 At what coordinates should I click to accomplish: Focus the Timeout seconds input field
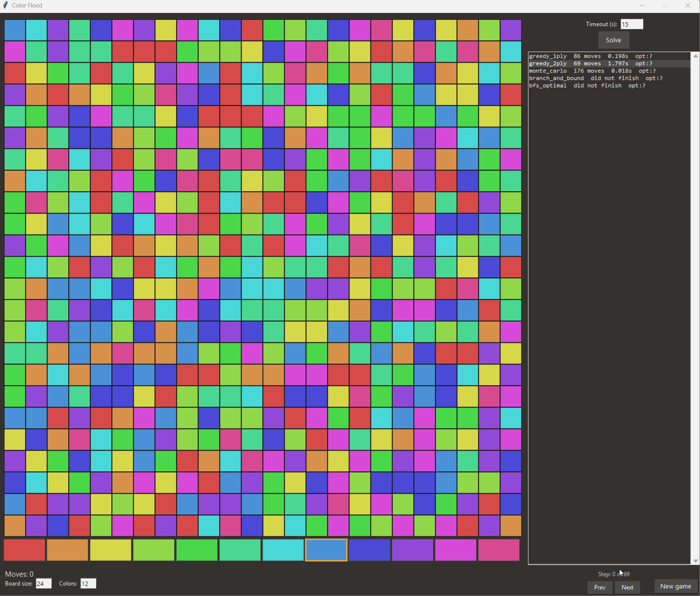(631, 24)
